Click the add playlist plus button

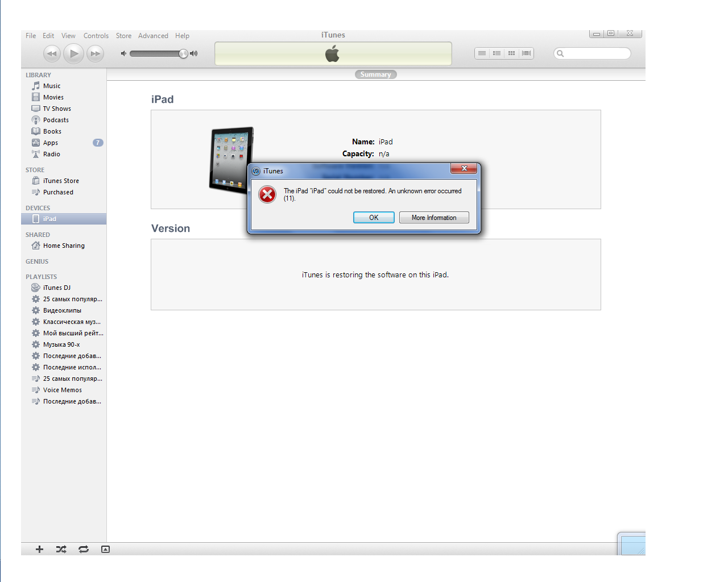point(39,549)
